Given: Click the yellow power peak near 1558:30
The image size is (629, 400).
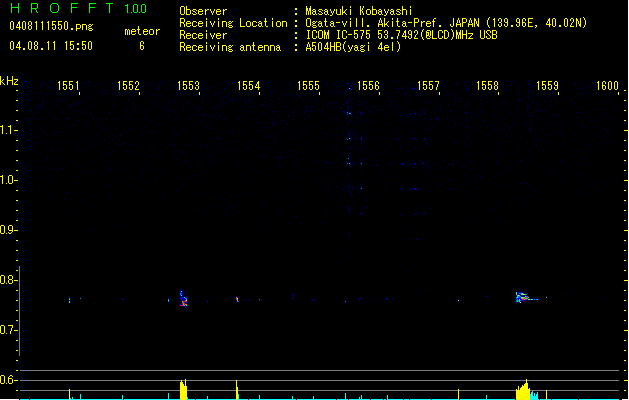Looking at the screenshot, I should 523,390.
